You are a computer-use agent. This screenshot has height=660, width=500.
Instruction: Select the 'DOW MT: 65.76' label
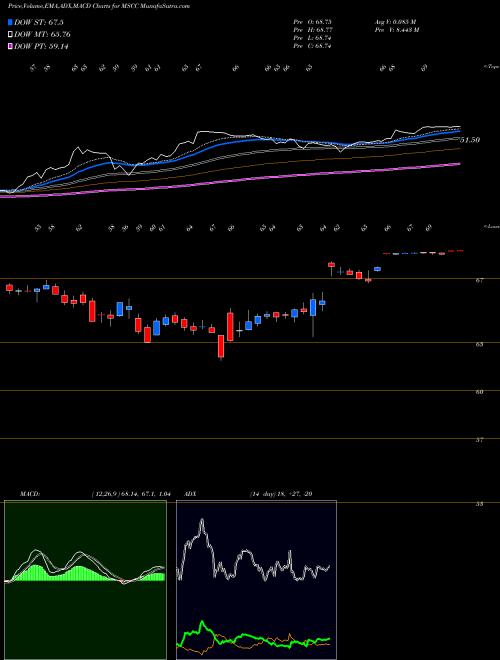coord(42,35)
